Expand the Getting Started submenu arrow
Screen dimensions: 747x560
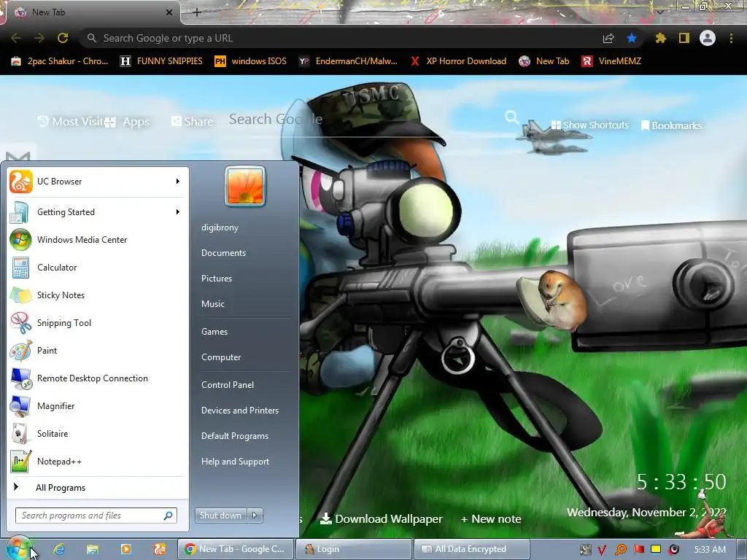pyautogui.click(x=178, y=212)
